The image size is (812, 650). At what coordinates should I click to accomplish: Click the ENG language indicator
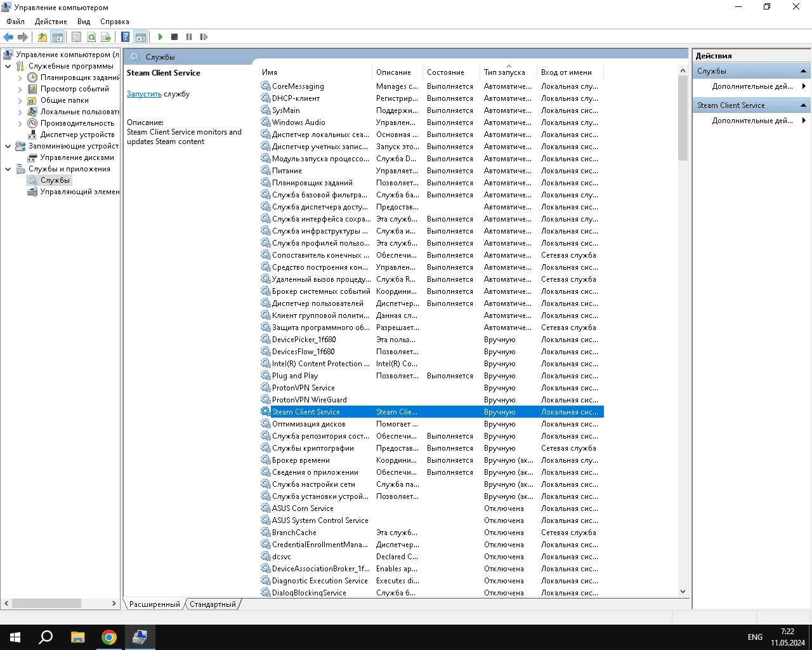click(755, 637)
